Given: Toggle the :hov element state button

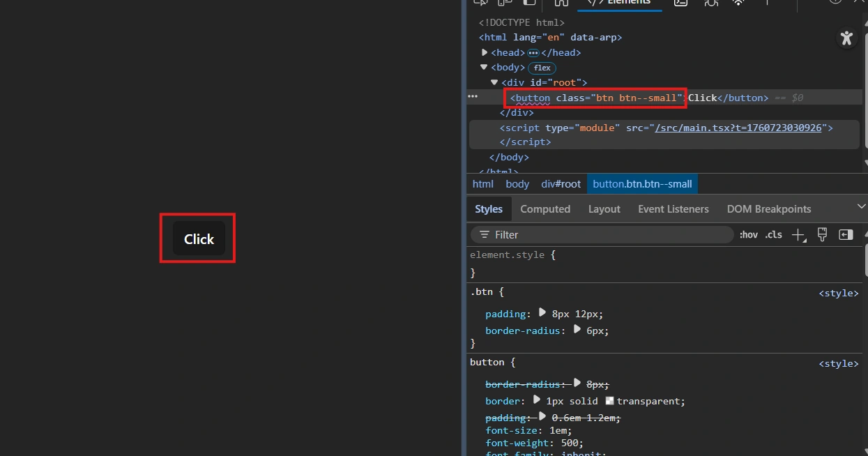Looking at the screenshot, I should pyautogui.click(x=749, y=235).
